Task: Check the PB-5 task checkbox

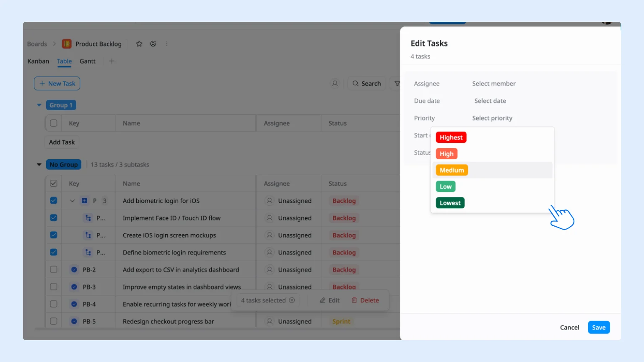Action: (x=54, y=321)
